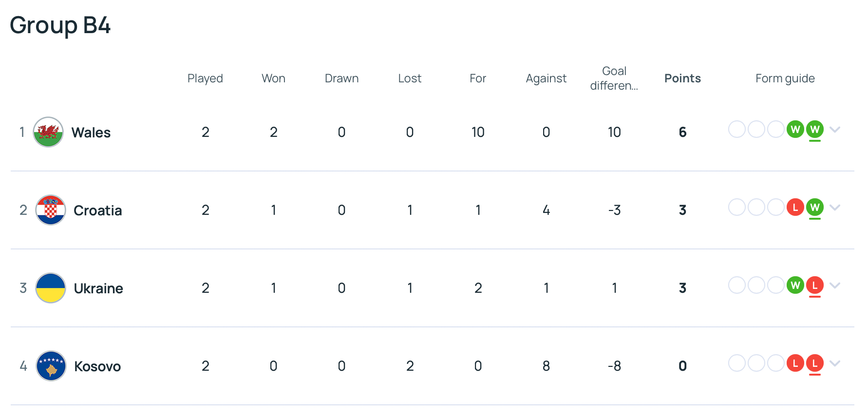
Task: Open the Croatia team link
Action: pos(97,210)
